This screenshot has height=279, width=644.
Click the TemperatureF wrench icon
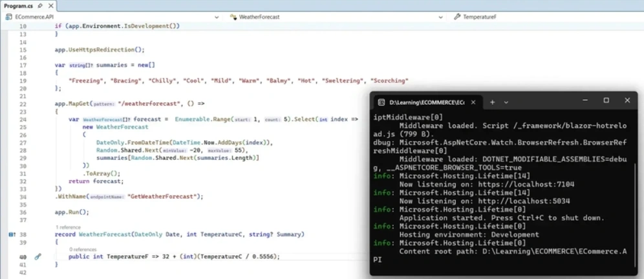pyautogui.click(x=456, y=17)
